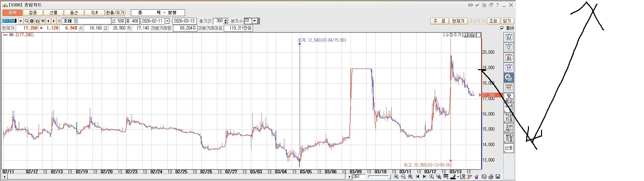
Task: Open chart settings gear icon
Action: 32,21
